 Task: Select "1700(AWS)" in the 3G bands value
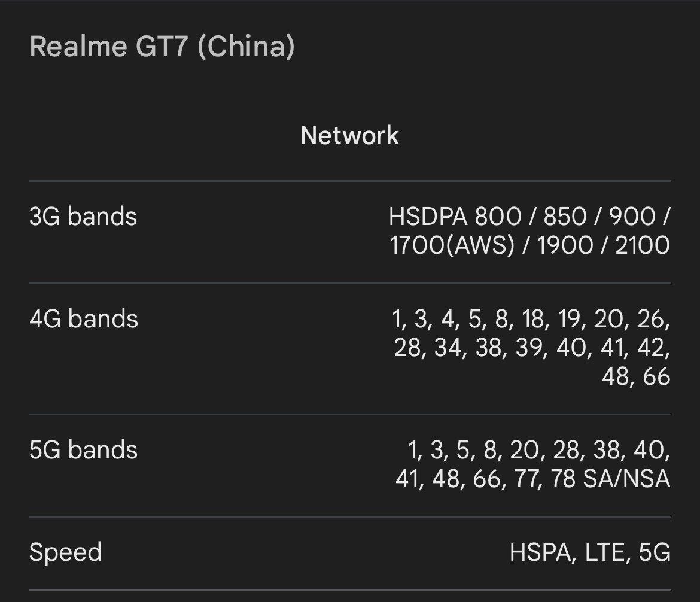click(452, 245)
